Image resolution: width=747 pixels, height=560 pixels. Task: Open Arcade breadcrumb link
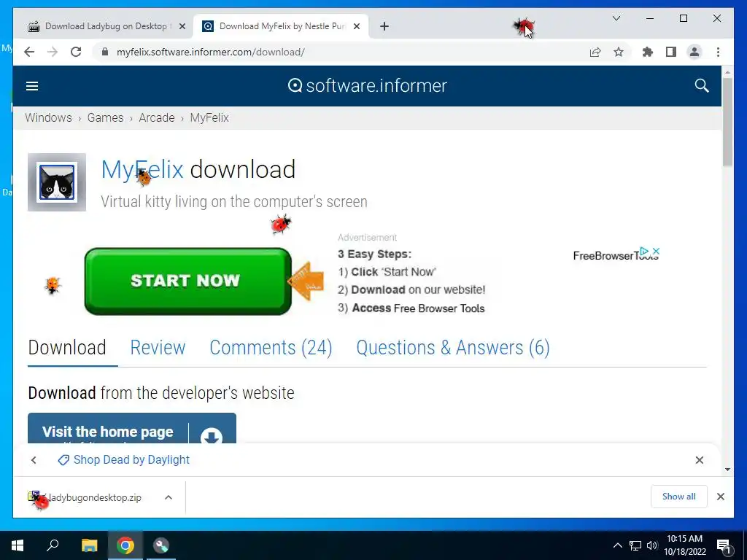[x=157, y=117]
